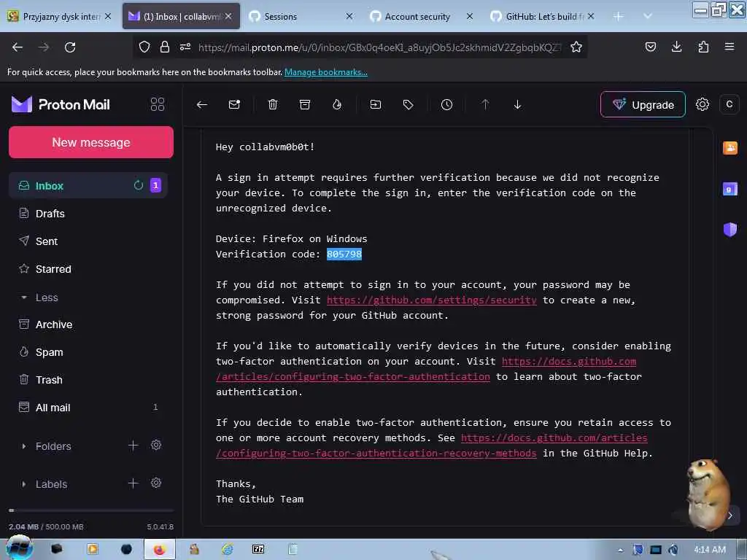This screenshot has width=747, height=560.
Task: Close the Proton Inbox tab
Action: point(228,16)
